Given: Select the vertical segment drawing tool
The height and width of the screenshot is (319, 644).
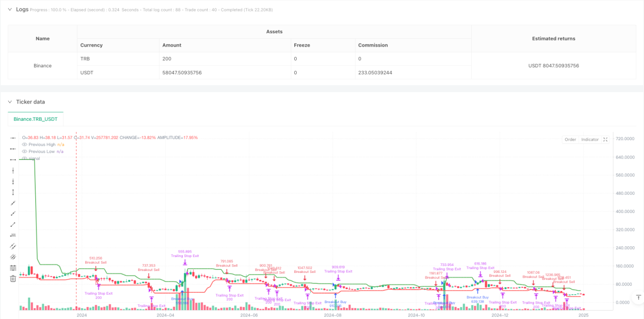Looking at the screenshot, I should click(13, 192).
